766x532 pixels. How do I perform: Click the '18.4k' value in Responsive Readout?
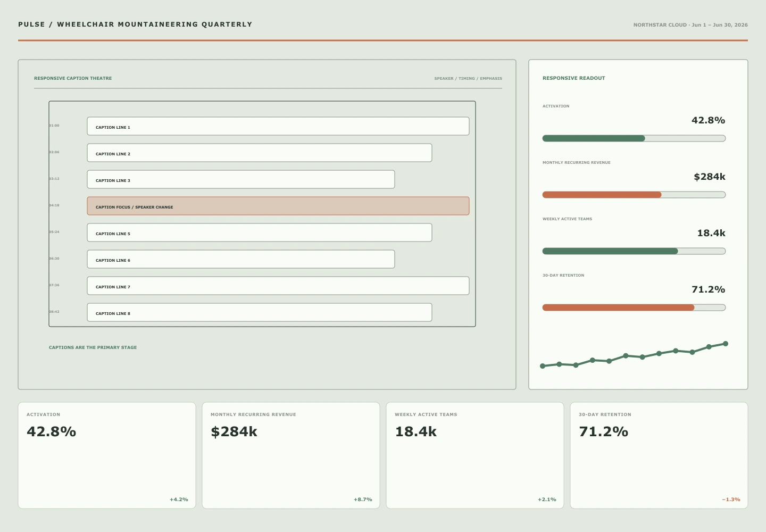[711, 233]
